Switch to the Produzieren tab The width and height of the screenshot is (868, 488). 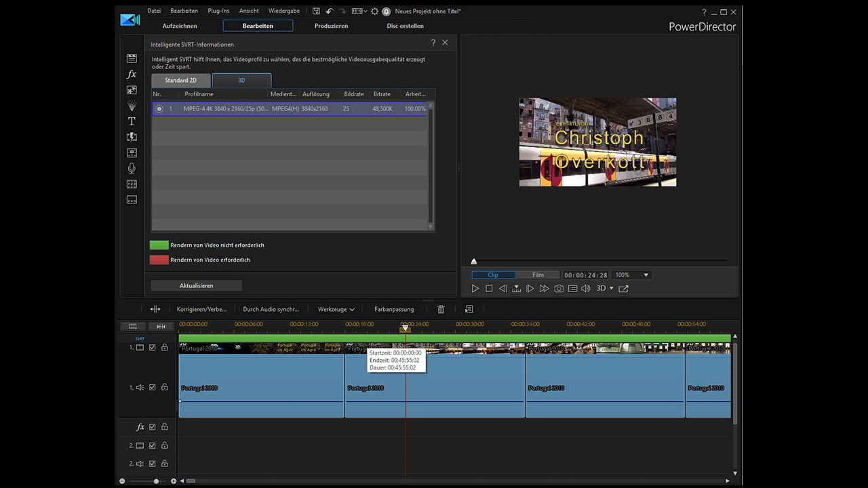click(331, 26)
